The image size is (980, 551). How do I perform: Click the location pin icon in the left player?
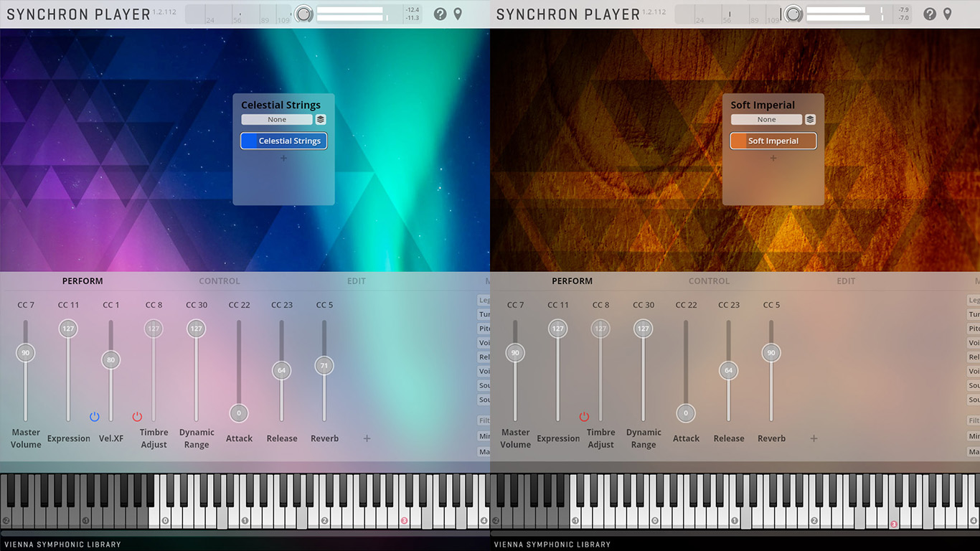pos(458,14)
